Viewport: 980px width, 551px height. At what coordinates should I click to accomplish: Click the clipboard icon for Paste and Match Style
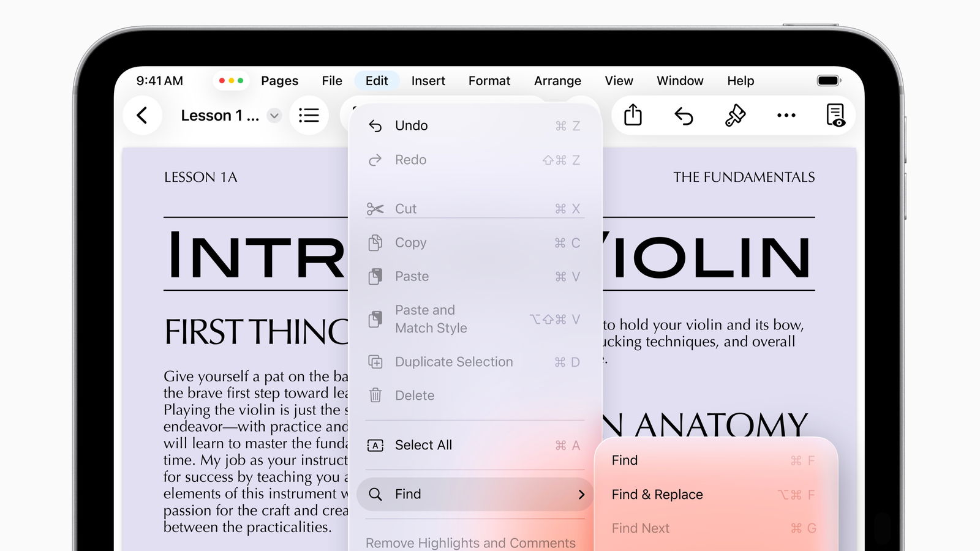pos(375,319)
